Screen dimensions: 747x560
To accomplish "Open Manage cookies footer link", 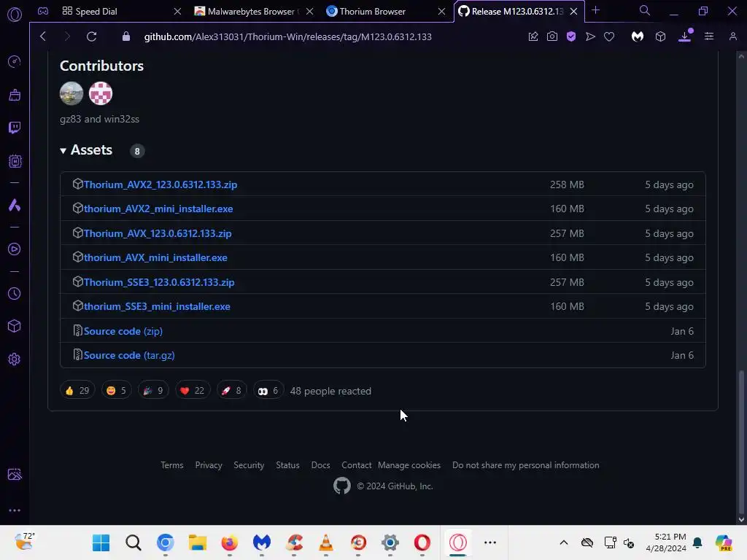I will point(409,465).
